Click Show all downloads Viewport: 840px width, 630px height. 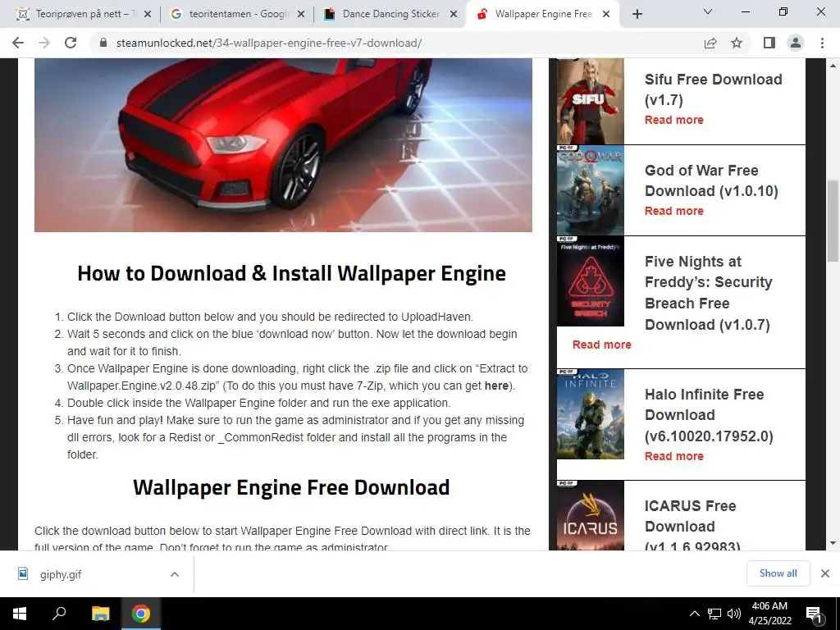pyautogui.click(x=778, y=573)
